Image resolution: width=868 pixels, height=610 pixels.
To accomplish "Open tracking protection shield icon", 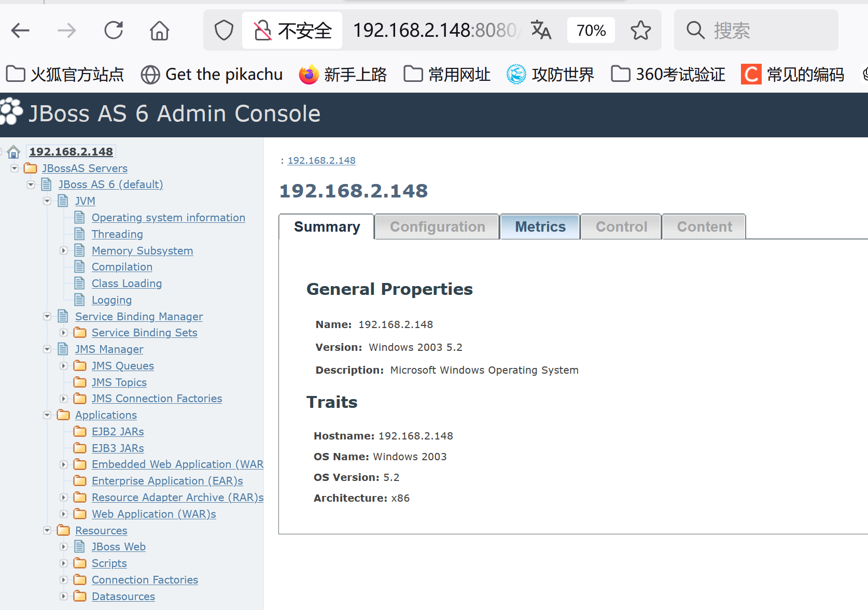I will coord(223,31).
